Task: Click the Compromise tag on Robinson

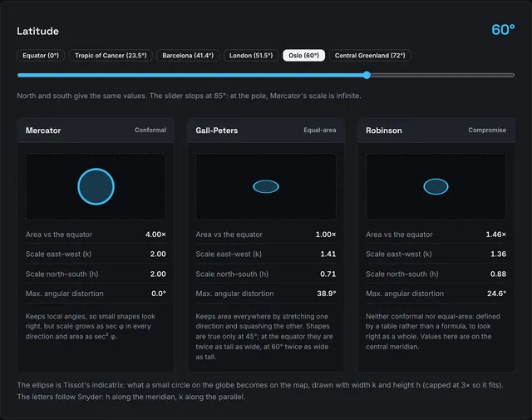Action: click(487, 130)
